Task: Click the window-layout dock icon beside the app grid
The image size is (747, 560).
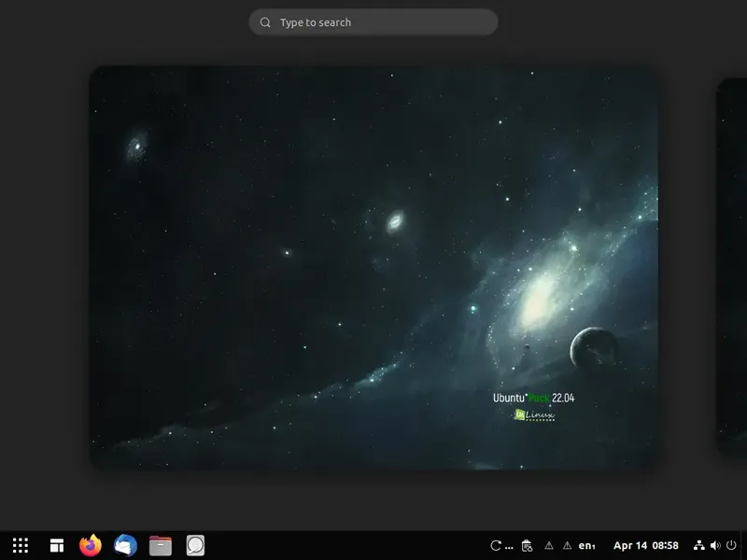Action: [56, 545]
